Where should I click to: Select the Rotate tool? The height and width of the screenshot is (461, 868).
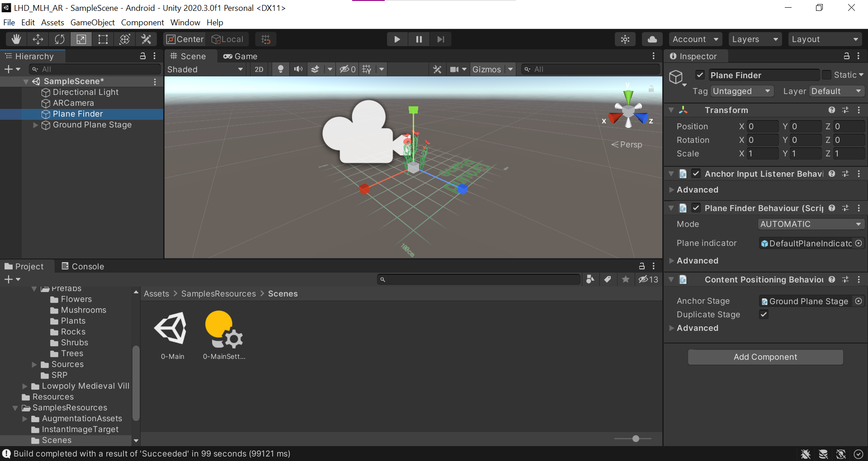(60, 39)
